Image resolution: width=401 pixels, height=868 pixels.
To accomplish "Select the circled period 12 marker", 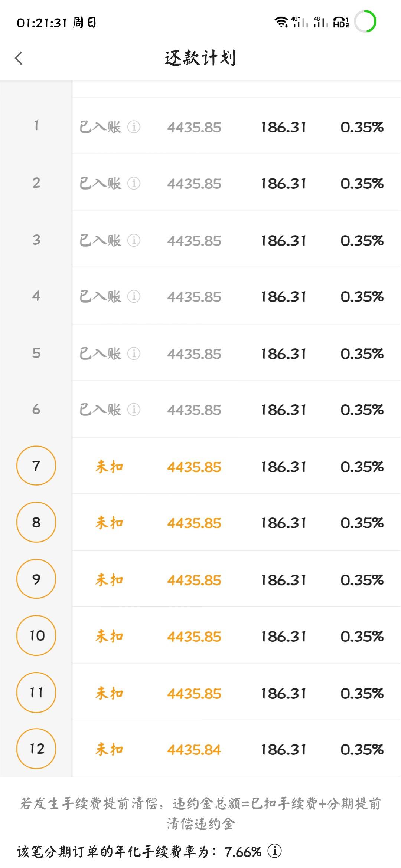I will [x=36, y=749].
